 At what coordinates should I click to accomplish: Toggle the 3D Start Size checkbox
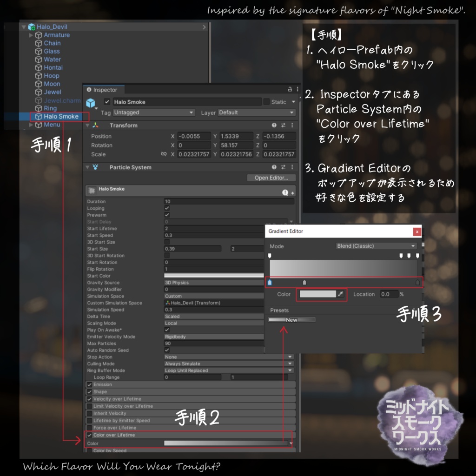tap(167, 242)
